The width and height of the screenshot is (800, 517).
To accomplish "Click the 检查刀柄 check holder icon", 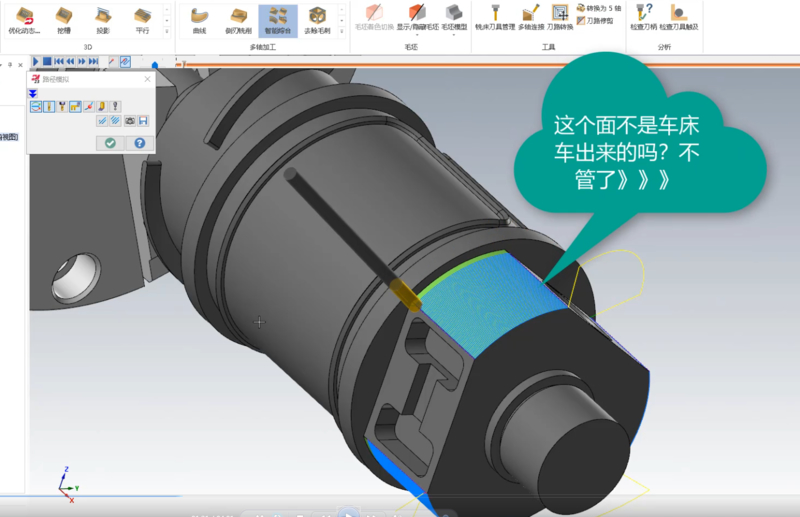I will pos(644,19).
